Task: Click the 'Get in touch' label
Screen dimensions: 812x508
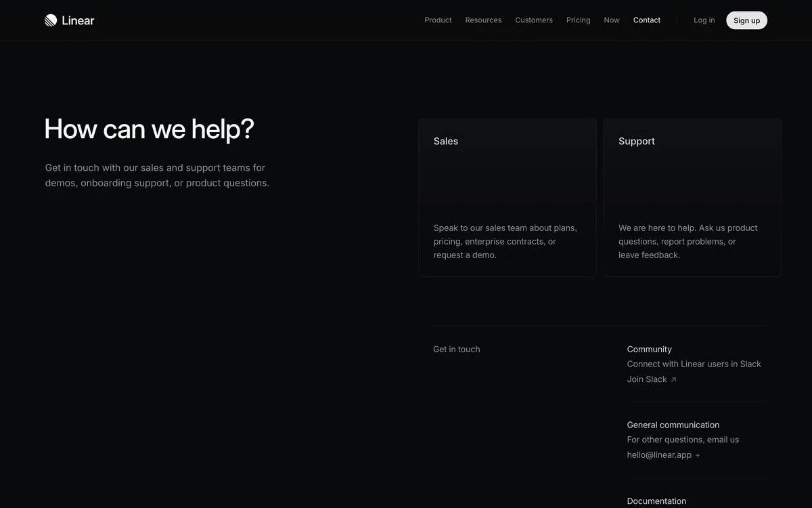Action: (x=457, y=350)
